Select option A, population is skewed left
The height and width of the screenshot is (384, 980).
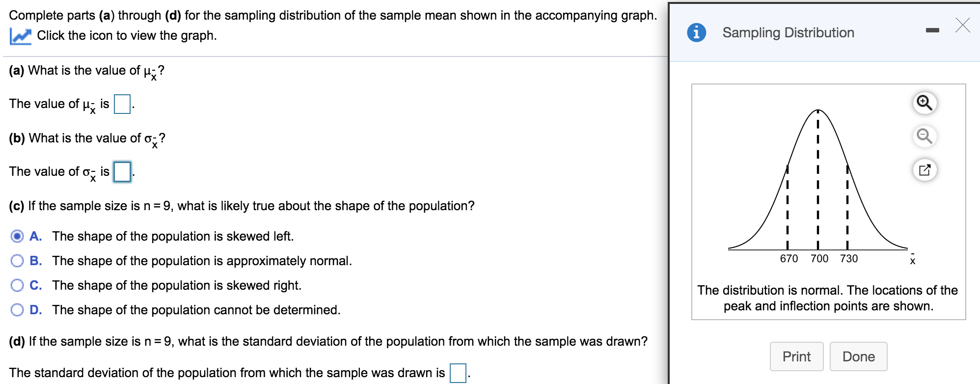point(17,236)
